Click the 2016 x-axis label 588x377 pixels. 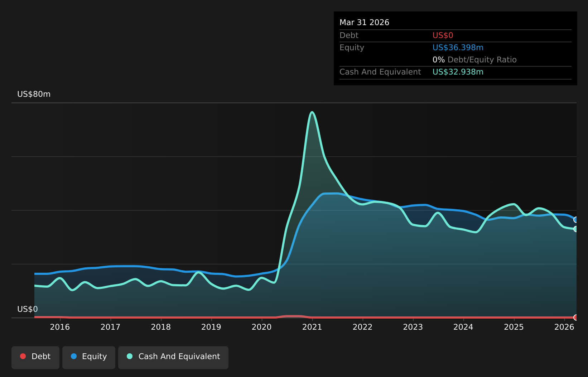tap(60, 327)
